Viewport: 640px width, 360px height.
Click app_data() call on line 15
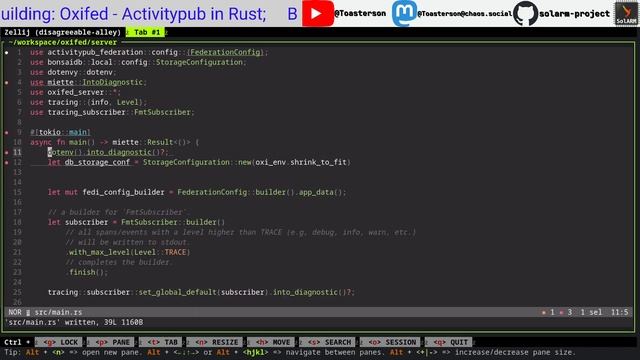[322, 192]
